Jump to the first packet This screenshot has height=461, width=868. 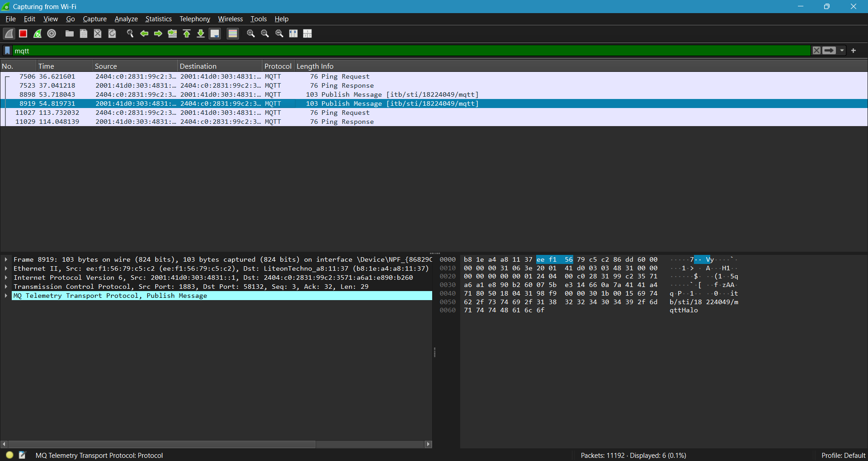point(187,33)
